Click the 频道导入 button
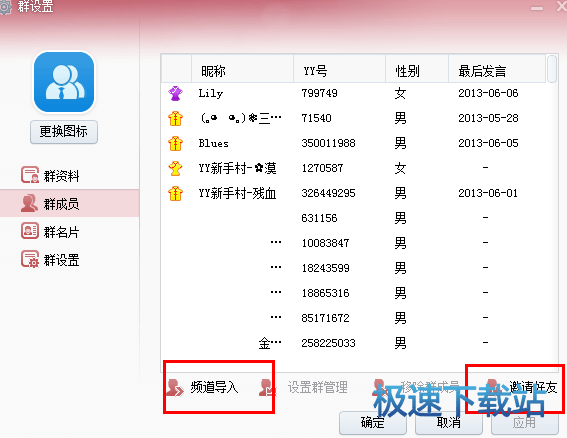Image resolution: width=567 pixels, height=438 pixels. [202, 387]
